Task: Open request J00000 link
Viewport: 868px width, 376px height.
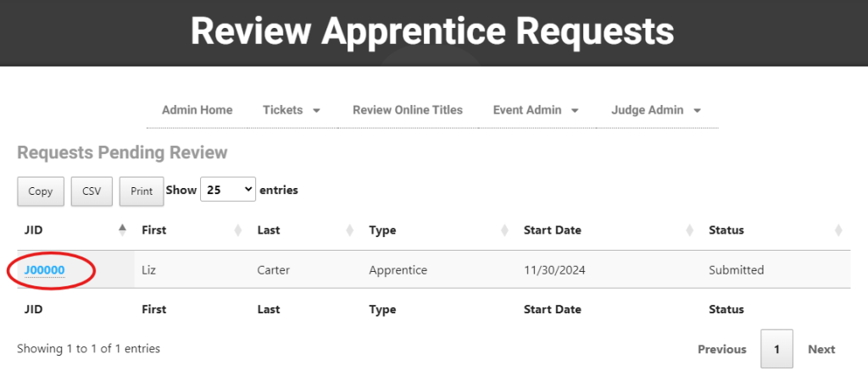Action: coord(45,270)
